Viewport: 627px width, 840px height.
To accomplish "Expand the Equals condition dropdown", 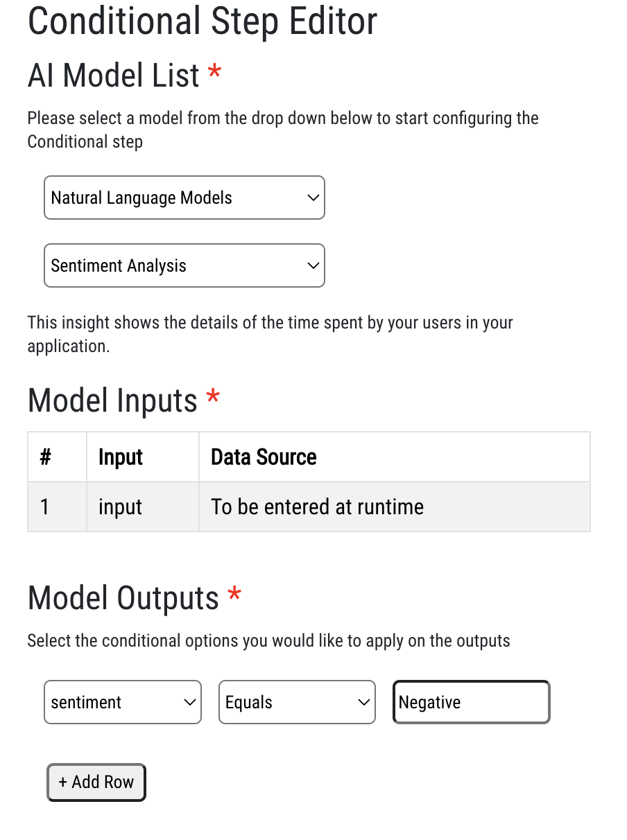I will (x=297, y=702).
